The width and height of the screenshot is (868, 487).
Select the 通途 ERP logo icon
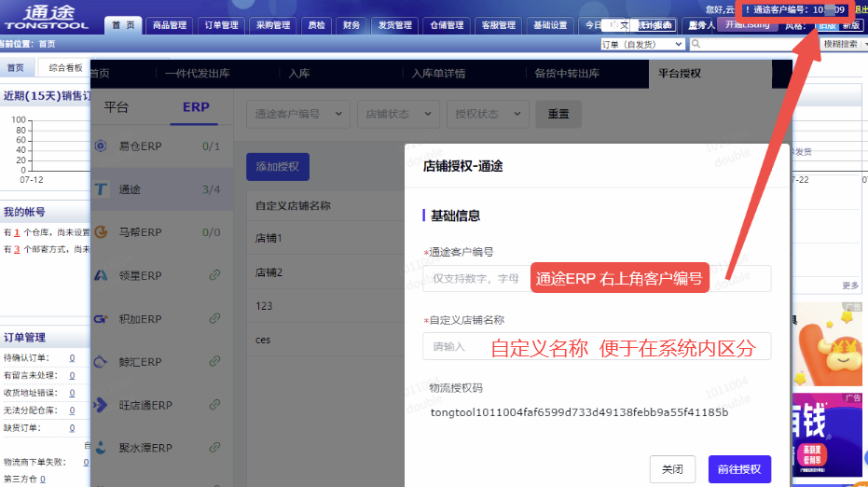101,189
